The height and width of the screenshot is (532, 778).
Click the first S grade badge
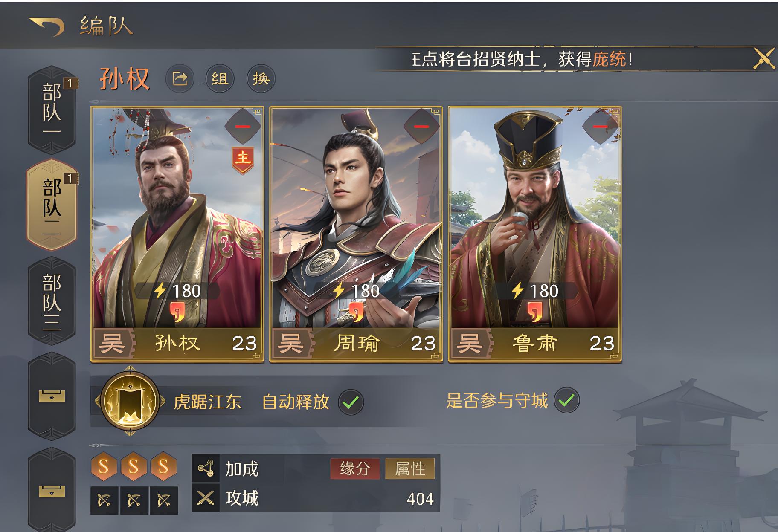[104, 467]
